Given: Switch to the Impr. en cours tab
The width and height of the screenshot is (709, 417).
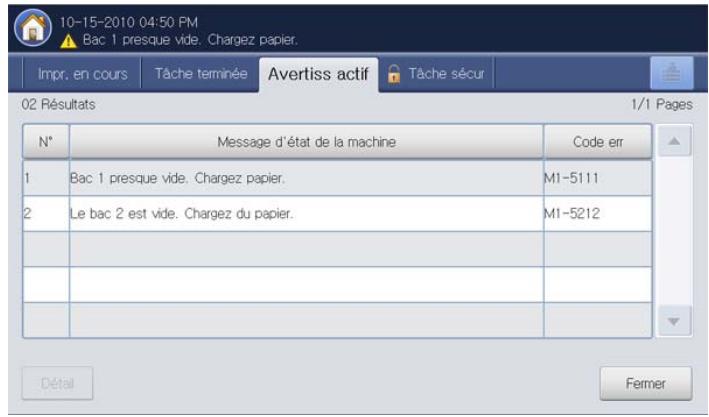Looking at the screenshot, I should tap(82, 74).
